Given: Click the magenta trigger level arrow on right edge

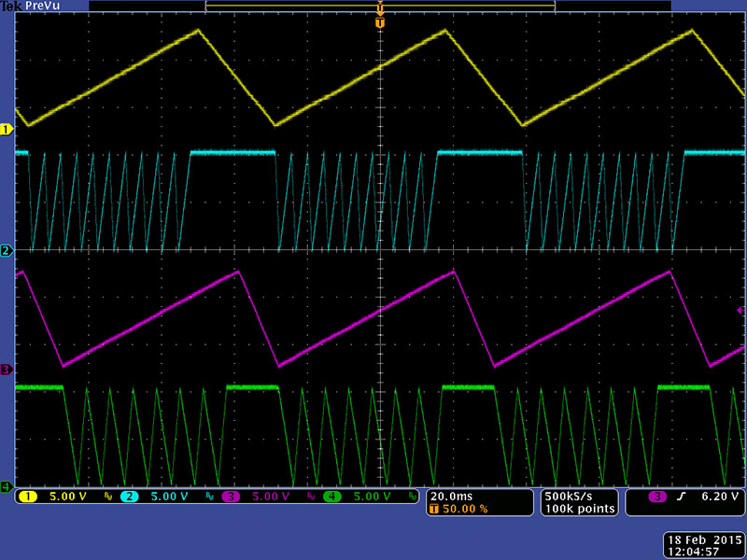Looking at the screenshot, I should click(740, 311).
